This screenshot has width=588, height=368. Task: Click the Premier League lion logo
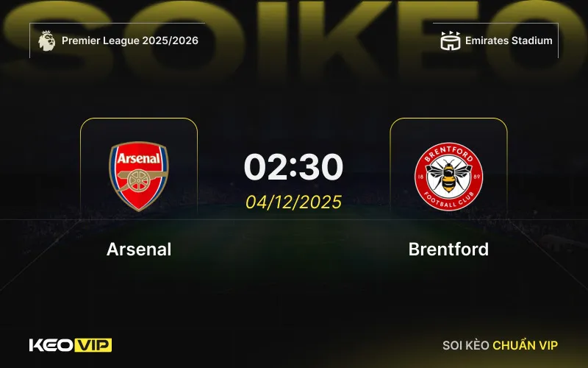pos(46,40)
